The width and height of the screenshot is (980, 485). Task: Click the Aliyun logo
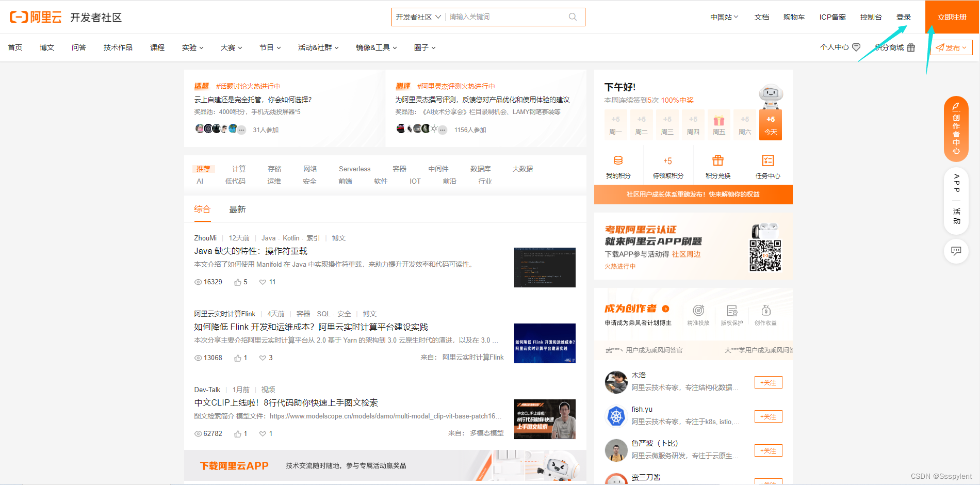pos(36,17)
